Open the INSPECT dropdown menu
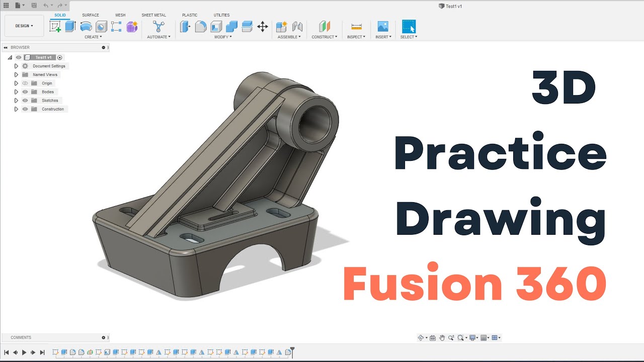The image size is (644, 362). tap(356, 37)
